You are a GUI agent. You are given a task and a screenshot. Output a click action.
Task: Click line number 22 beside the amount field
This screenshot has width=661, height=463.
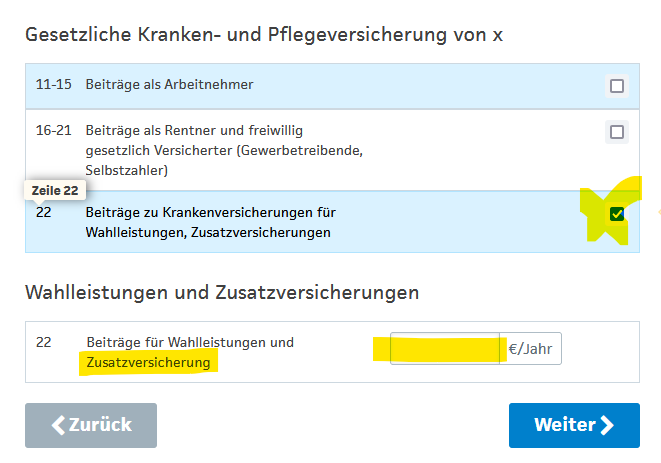(x=43, y=342)
